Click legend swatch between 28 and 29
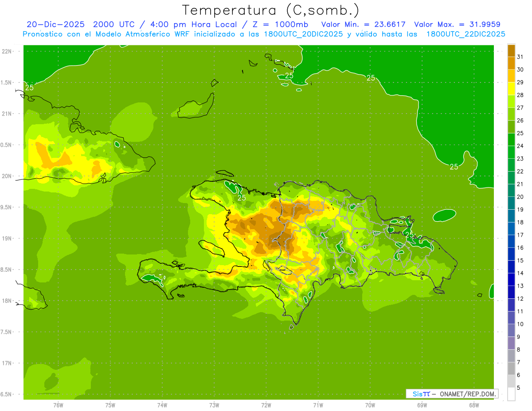The width and height of the screenshot is (532, 411). pyautogui.click(x=511, y=89)
